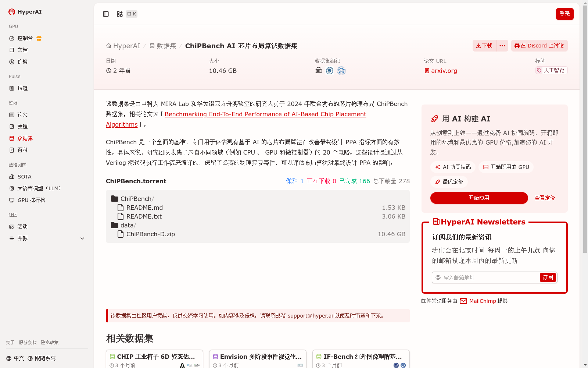Viewport: 588px width, 368px height.
Task: Click README.txt file row
Action: click(x=258, y=216)
